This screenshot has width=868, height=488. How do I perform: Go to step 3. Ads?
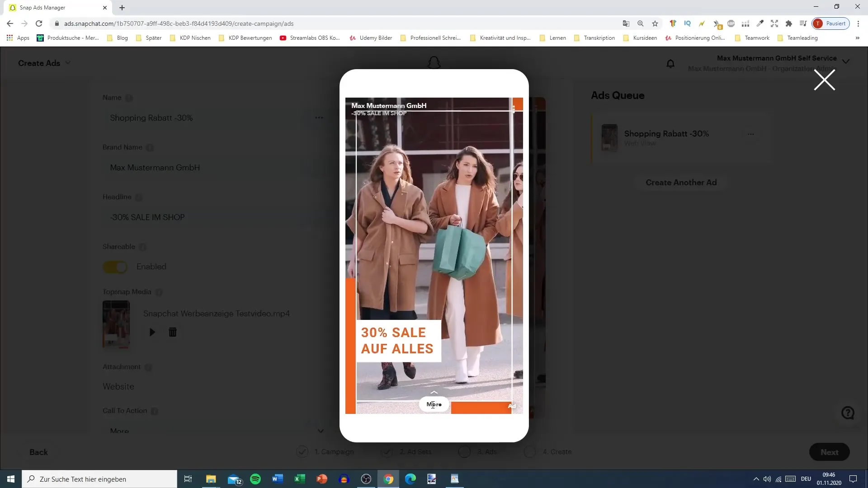click(477, 452)
